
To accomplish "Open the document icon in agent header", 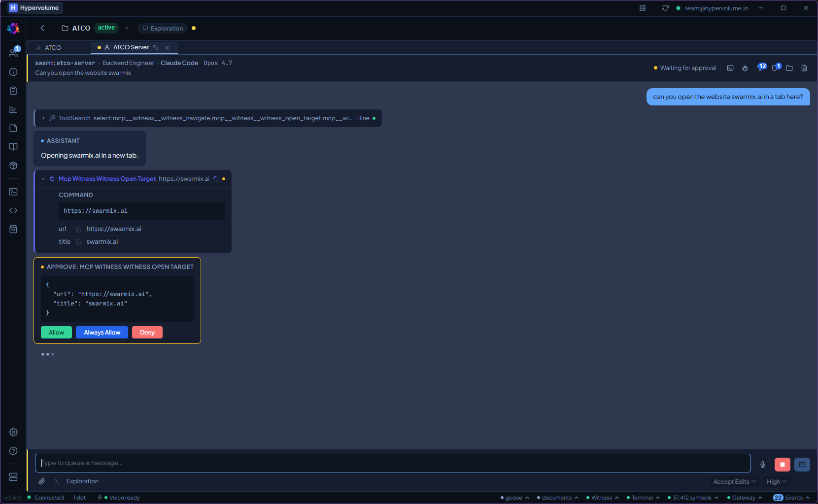I will (x=804, y=68).
